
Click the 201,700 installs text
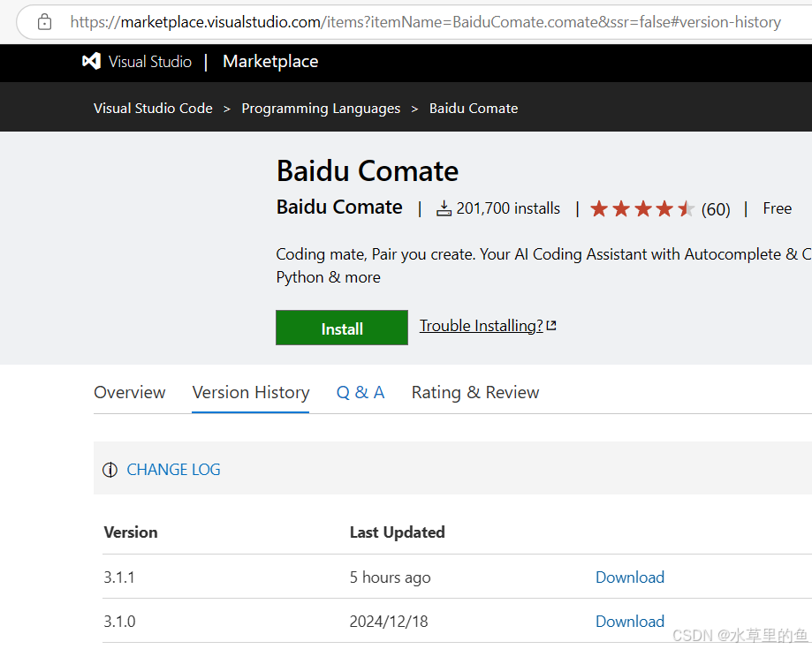508,208
